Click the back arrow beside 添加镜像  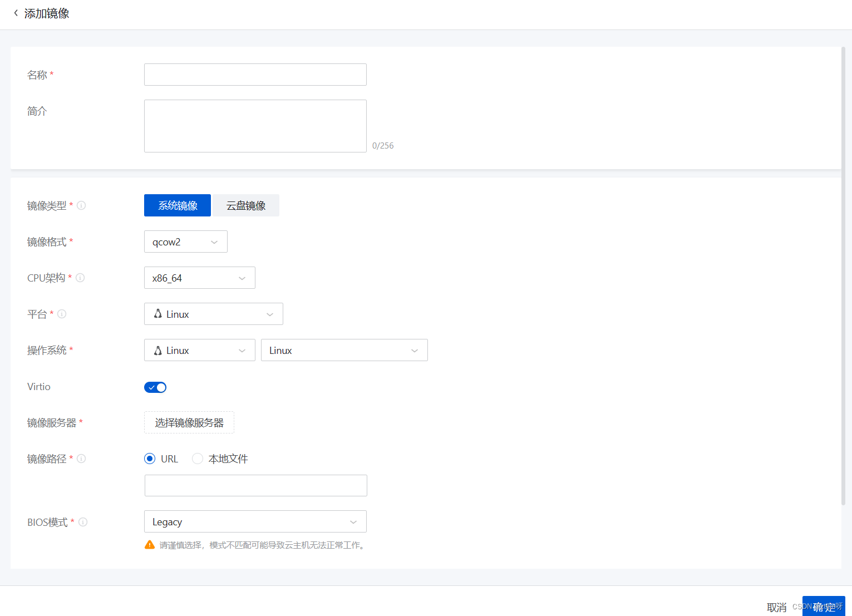coord(15,12)
